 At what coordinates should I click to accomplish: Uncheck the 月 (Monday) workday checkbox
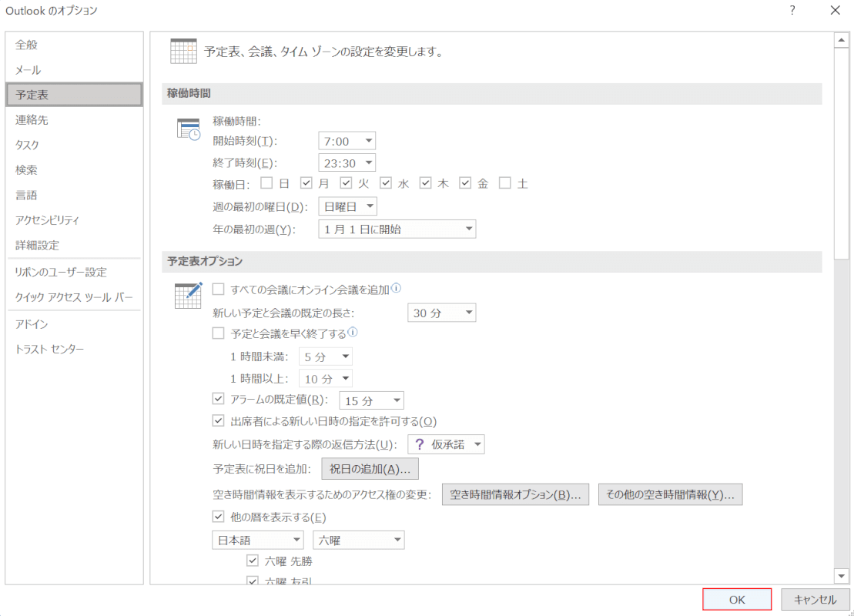(306, 183)
